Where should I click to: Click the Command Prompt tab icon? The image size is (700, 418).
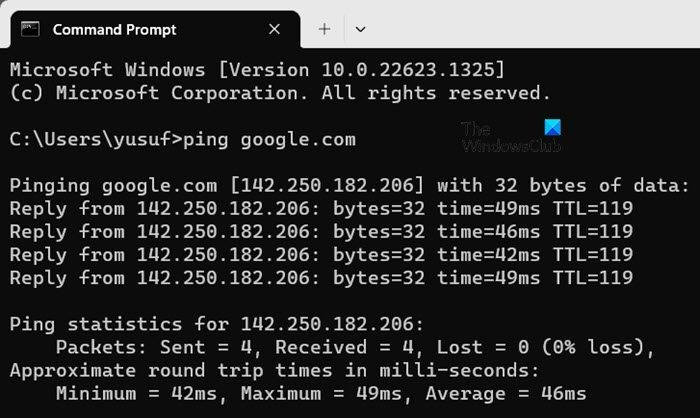pyautogui.click(x=31, y=29)
